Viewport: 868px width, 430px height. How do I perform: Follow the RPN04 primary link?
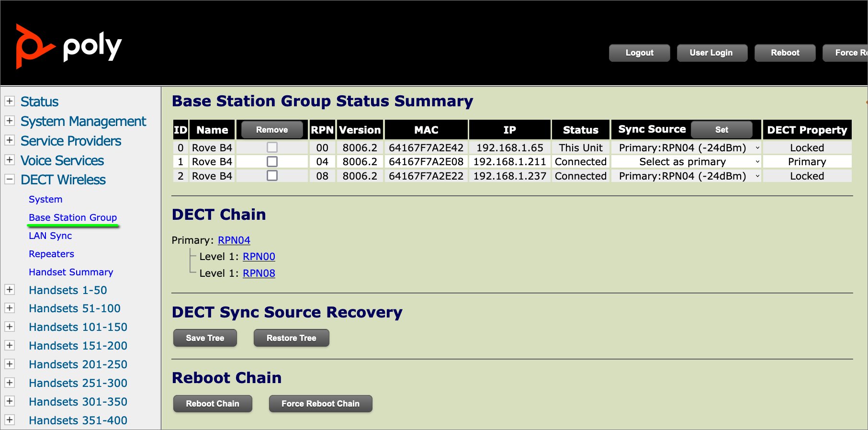(234, 240)
